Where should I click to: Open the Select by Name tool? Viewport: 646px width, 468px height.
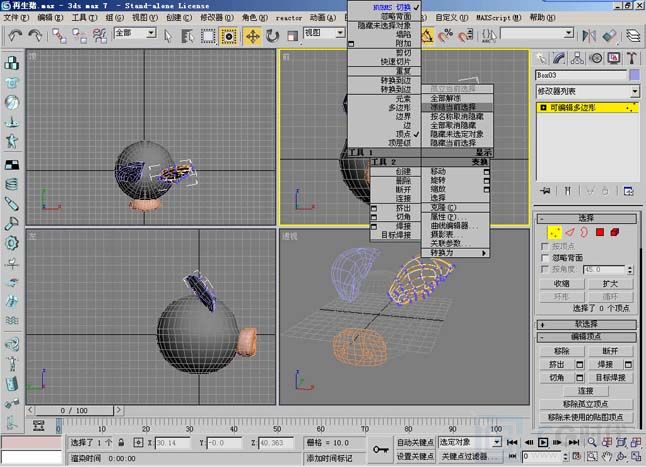[187, 36]
